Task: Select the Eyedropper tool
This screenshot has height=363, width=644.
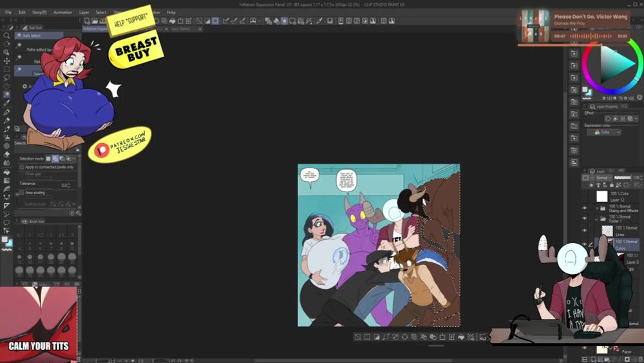Action: pyautogui.click(x=6, y=103)
